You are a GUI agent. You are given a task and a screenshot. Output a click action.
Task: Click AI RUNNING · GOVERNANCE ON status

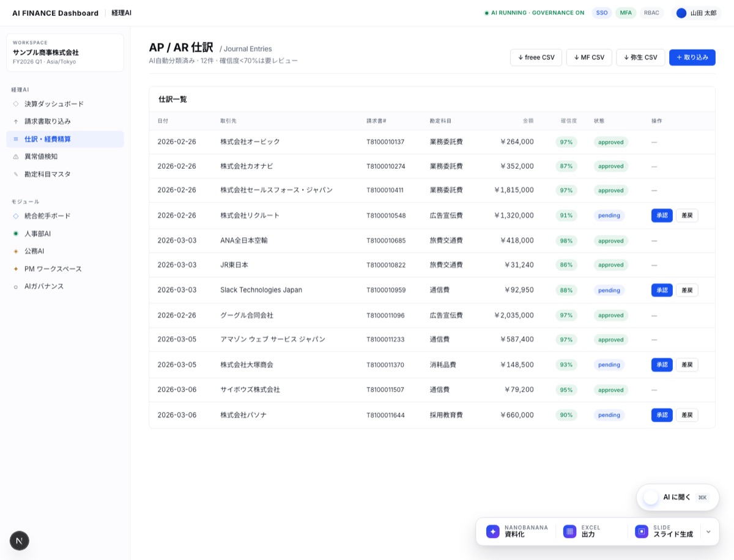coord(535,13)
